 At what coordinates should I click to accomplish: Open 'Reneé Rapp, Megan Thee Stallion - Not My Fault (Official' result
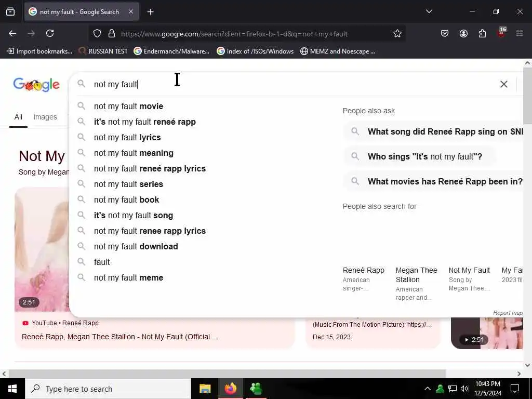120,337
